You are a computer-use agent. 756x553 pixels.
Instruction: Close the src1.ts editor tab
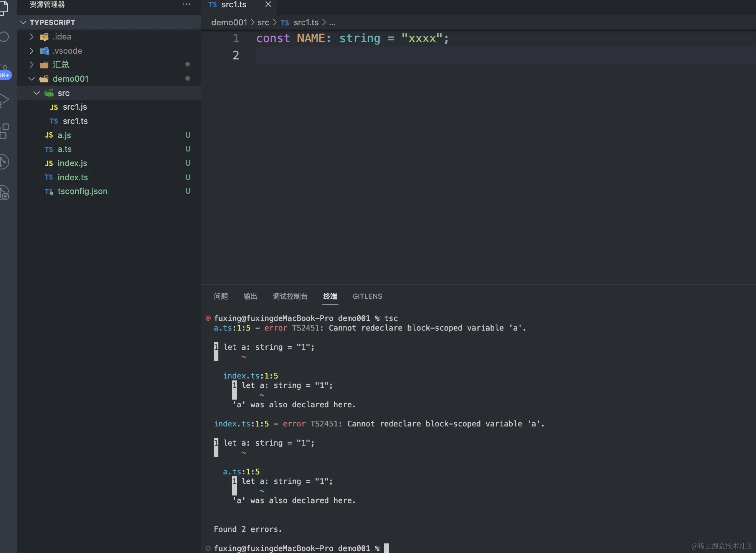(268, 5)
